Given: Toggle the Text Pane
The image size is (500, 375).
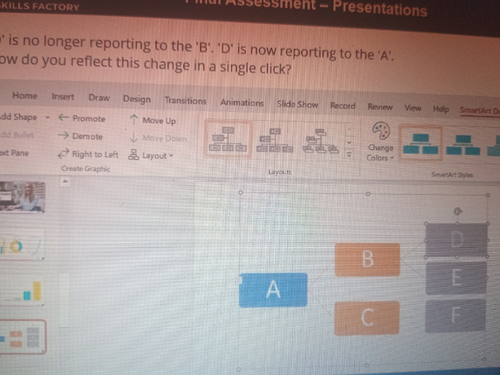Looking at the screenshot, I should 14,153.
